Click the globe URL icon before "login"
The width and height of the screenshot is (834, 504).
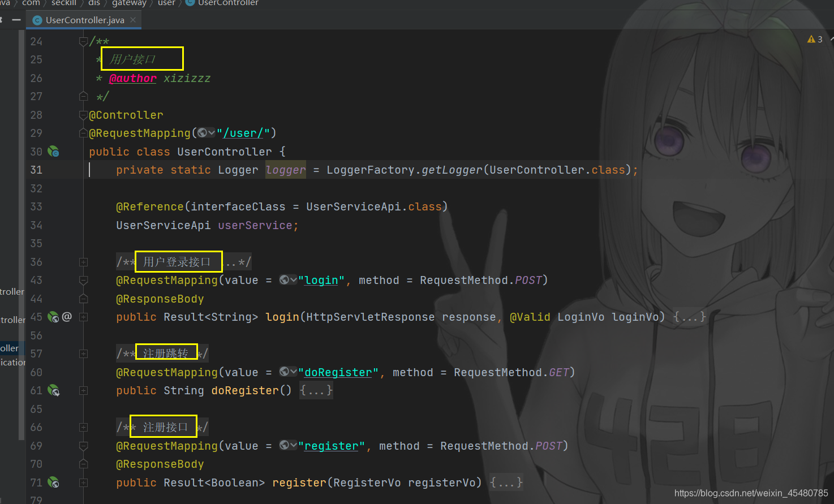point(284,279)
